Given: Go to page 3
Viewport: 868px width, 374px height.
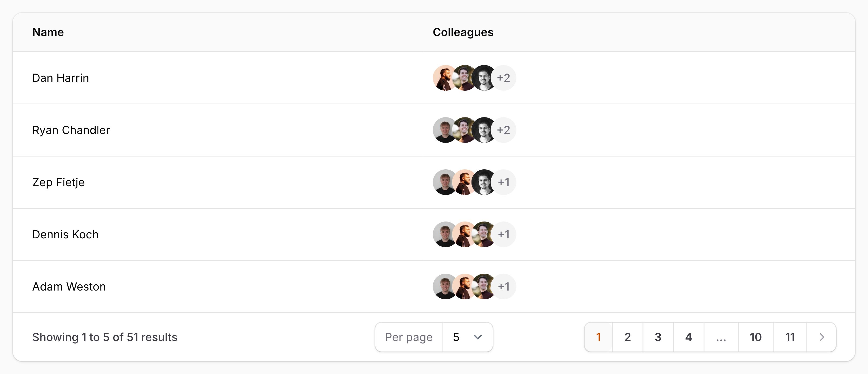Looking at the screenshot, I should click(658, 337).
